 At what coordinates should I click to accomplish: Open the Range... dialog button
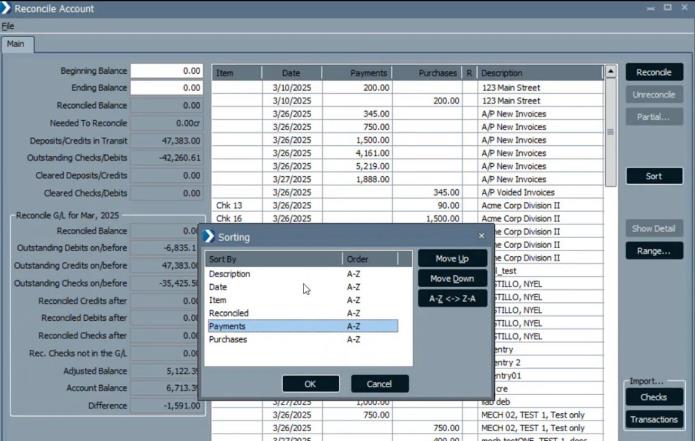pos(653,251)
